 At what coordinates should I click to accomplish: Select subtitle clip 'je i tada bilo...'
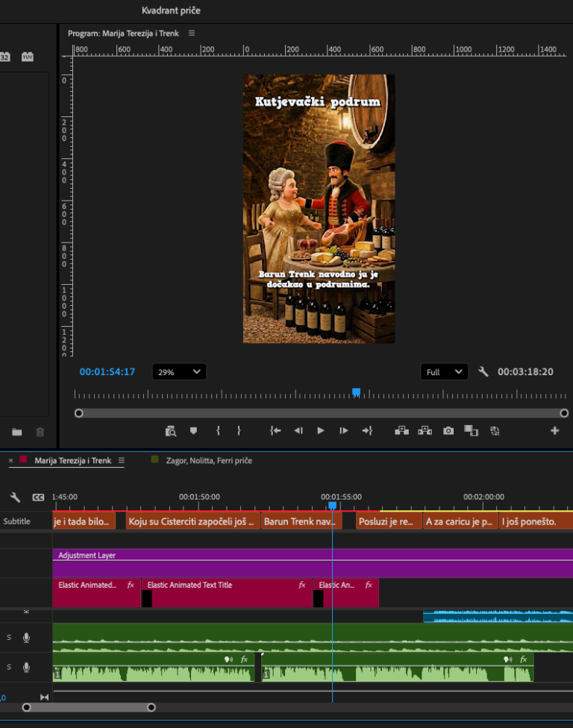(84, 521)
